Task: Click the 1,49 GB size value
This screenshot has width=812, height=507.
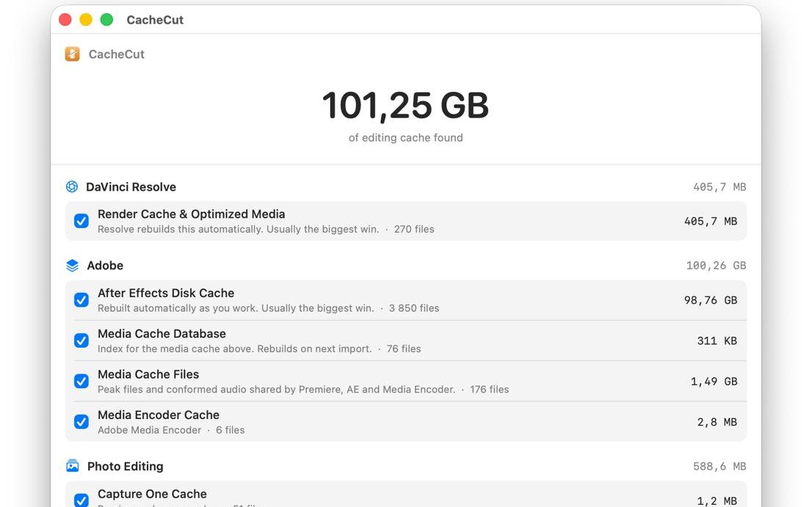Action: pos(714,382)
